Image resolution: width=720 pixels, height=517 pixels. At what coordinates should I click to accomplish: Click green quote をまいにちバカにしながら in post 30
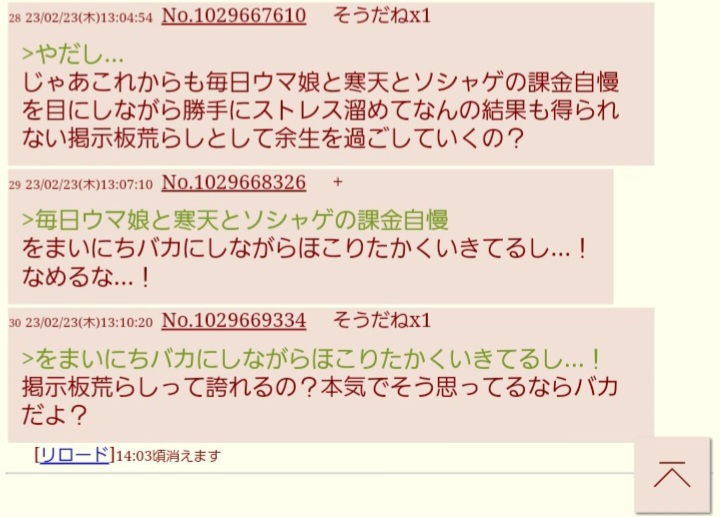pyautogui.click(x=311, y=360)
